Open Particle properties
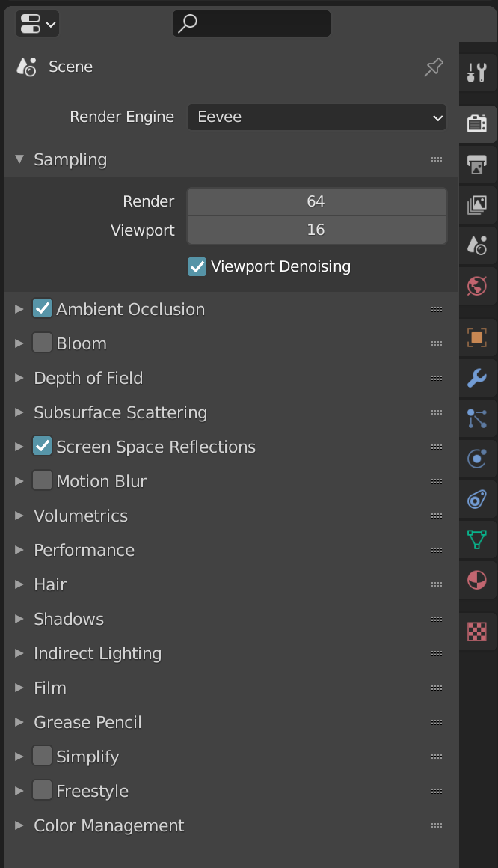The width and height of the screenshot is (498, 868). tap(477, 419)
